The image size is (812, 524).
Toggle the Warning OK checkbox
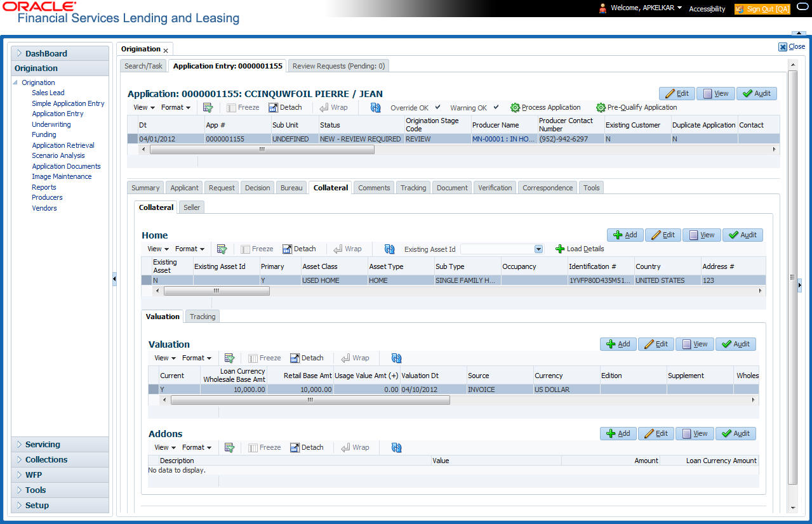pos(496,107)
